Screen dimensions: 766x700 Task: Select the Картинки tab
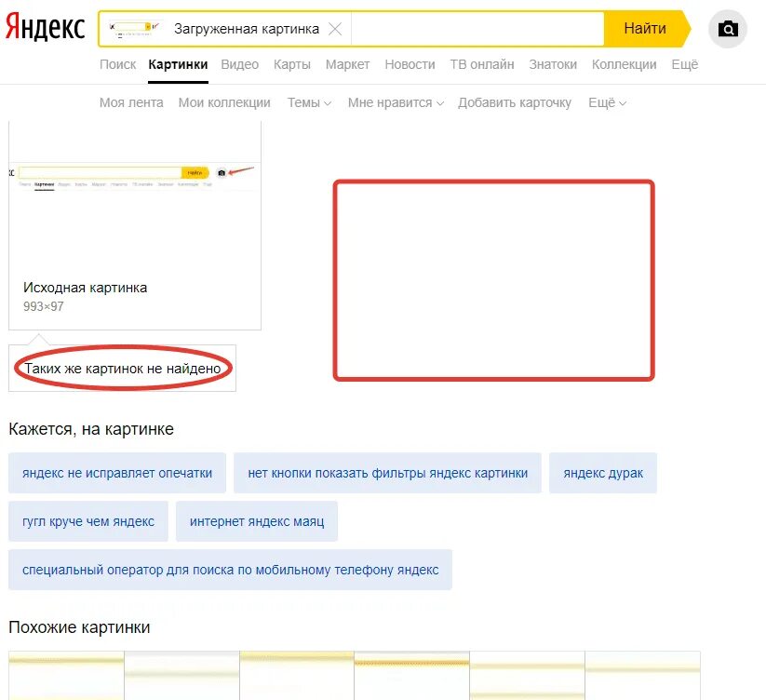(178, 64)
